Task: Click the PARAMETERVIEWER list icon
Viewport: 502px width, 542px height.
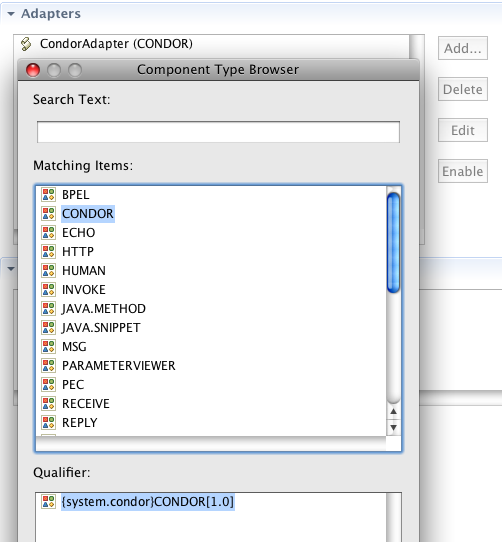Action: 48,366
